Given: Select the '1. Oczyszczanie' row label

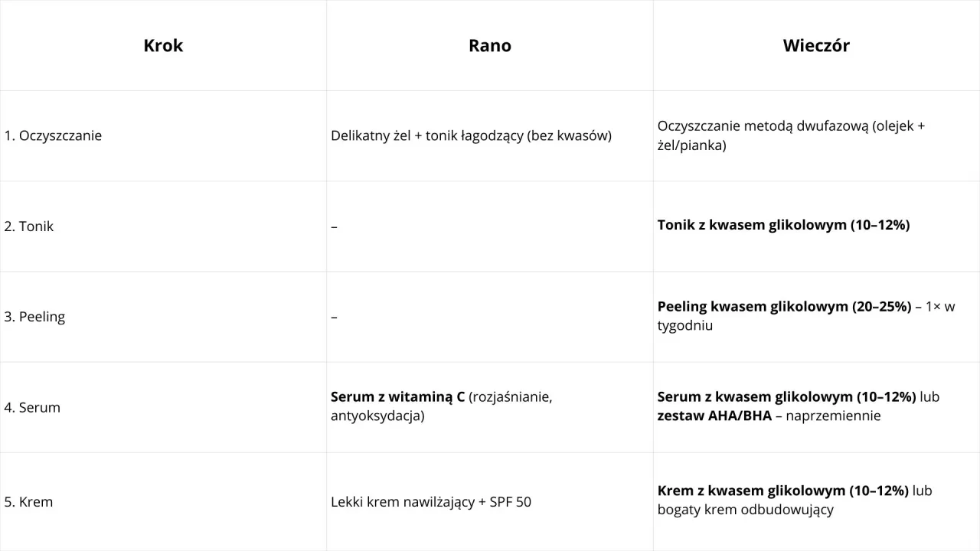Looking at the screenshot, I should (53, 135).
